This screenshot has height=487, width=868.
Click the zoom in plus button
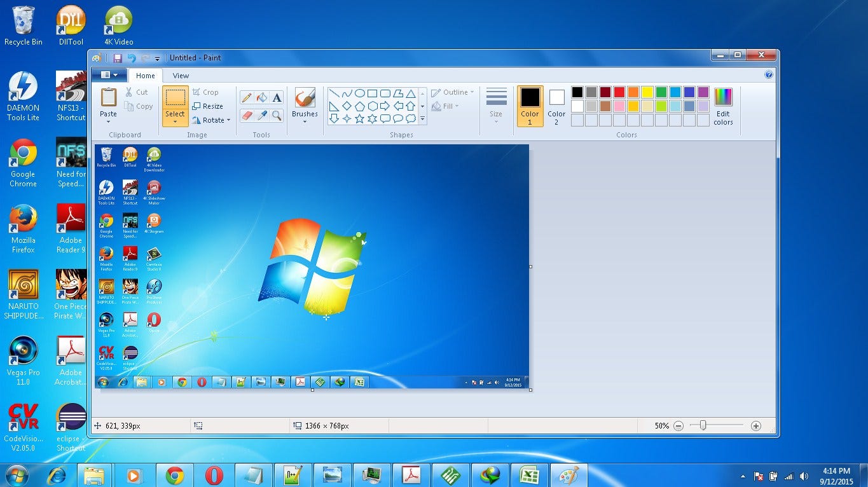(755, 426)
